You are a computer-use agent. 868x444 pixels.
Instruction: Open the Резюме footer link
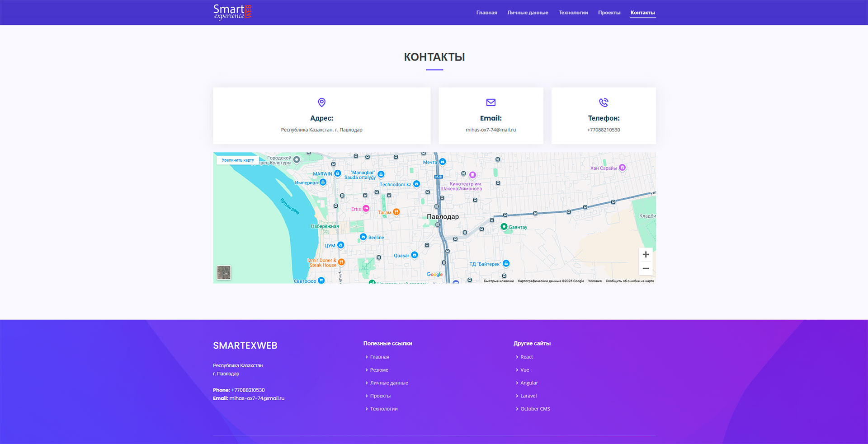pos(379,370)
